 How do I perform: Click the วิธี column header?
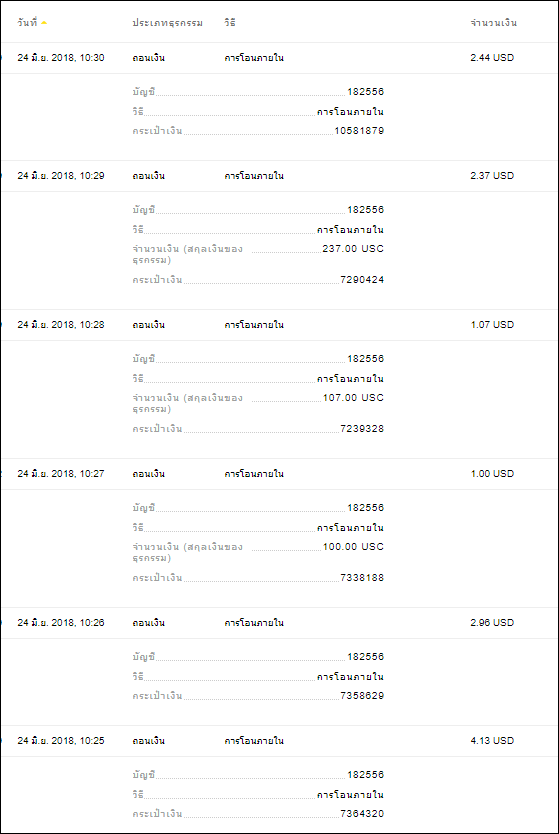click(230, 23)
